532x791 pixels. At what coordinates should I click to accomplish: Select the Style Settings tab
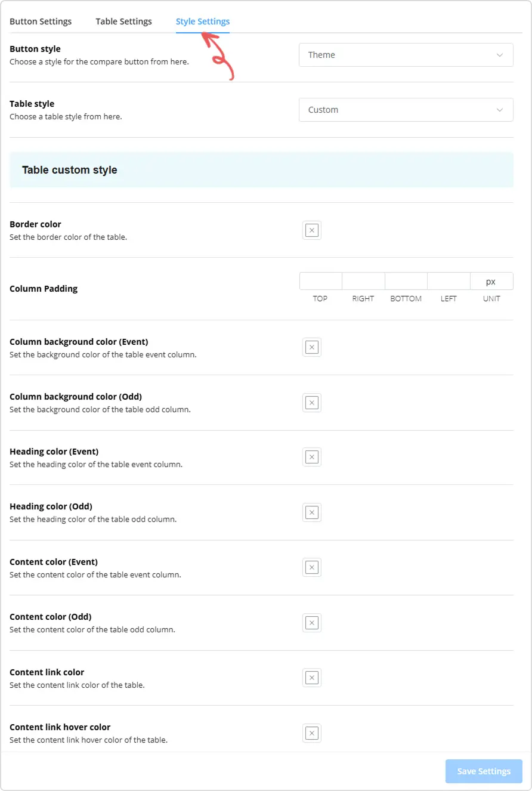tap(202, 21)
